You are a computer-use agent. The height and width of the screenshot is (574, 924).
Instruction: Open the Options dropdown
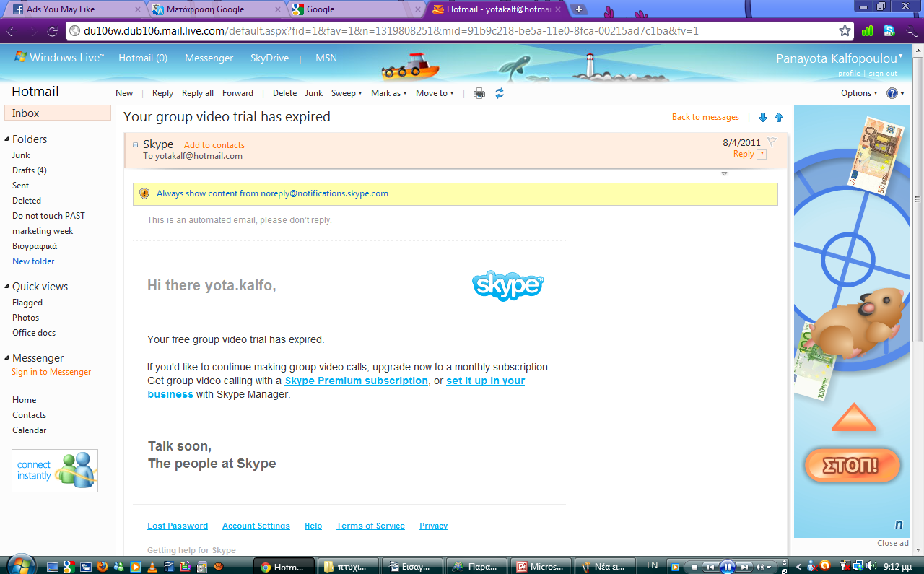(x=859, y=93)
